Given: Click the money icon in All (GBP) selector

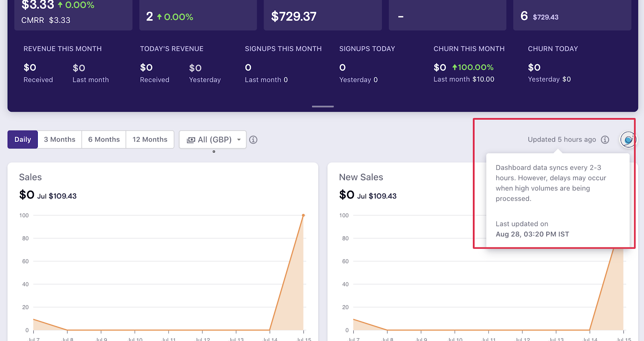Looking at the screenshot, I should 191,140.
